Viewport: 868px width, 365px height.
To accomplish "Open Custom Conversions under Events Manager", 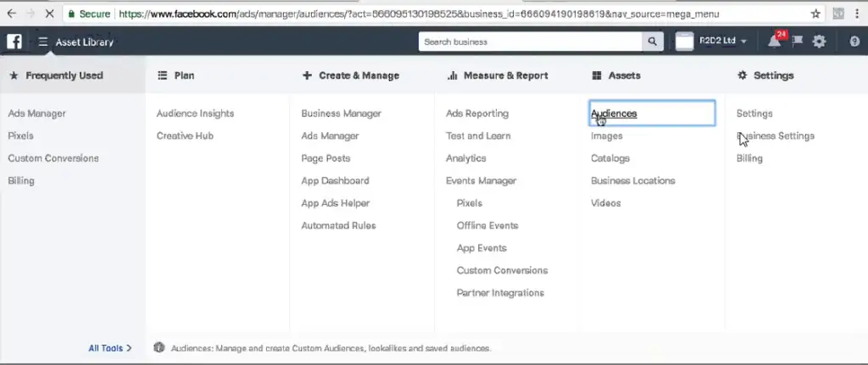I will click(502, 270).
